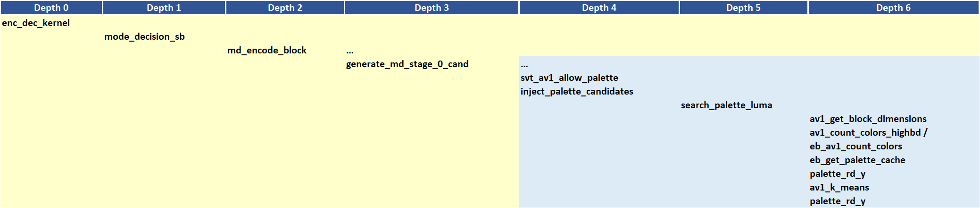Image resolution: width=980 pixels, height=208 pixels.
Task: Click the inject_palette_candidates entry
Action: click(x=577, y=92)
